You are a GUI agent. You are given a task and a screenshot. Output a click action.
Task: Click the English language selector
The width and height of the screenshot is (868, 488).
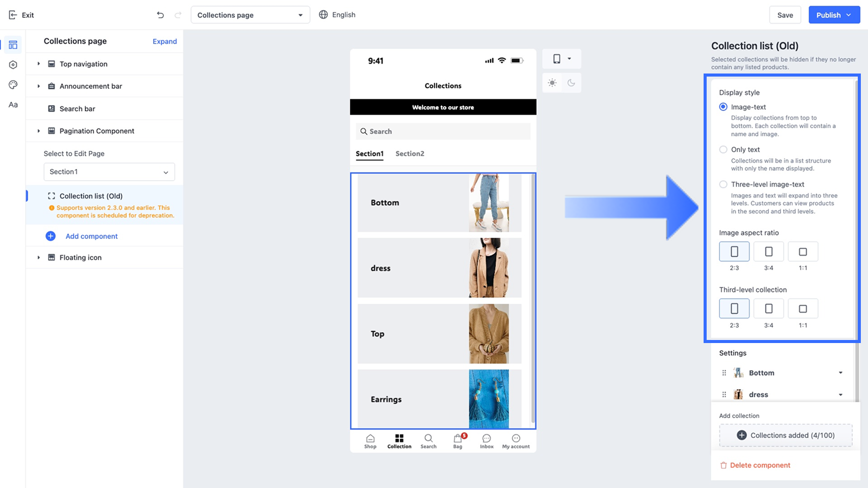337,15
